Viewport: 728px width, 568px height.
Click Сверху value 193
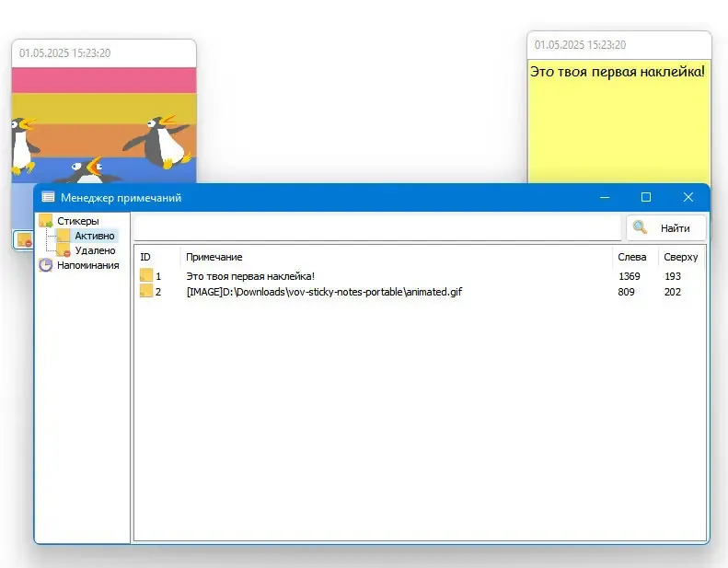coord(672,276)
